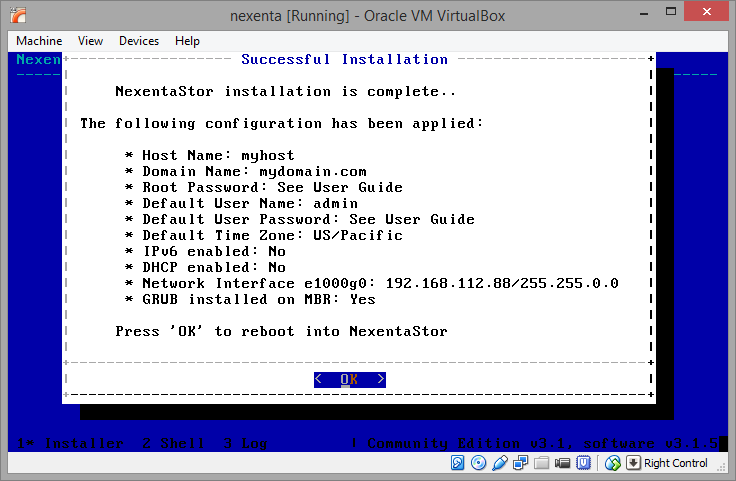Click the VirtualBox title bar icon

tap(18, 15)
